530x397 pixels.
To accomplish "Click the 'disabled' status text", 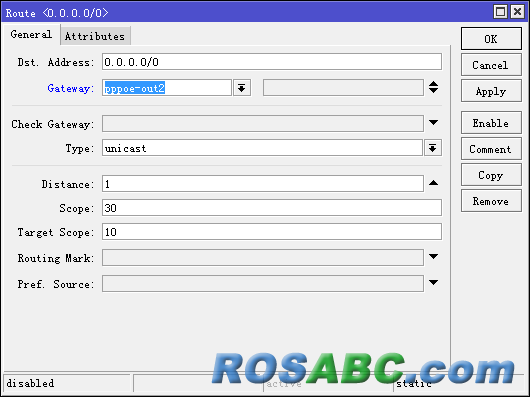I will [x=30, y=383].
